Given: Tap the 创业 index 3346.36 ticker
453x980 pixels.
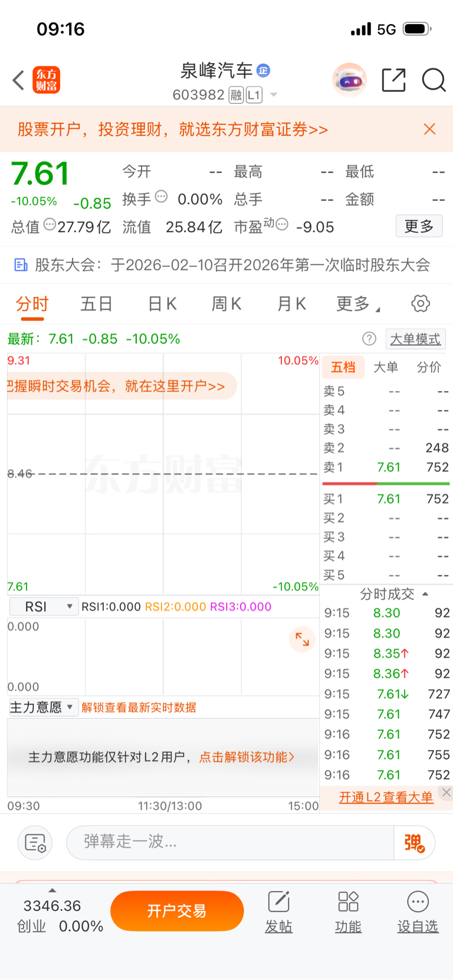Looking at the screenshot, I should coord(59,916).
